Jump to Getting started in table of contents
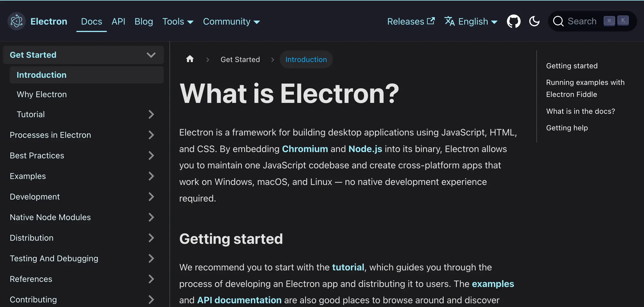644x307 pixels. tap(572, 66)
